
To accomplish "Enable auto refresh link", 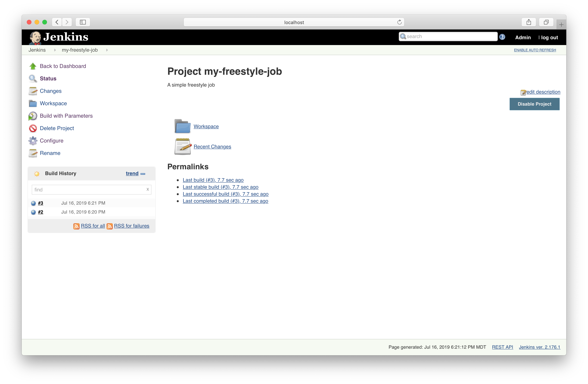I will pyautogui.click(x=535, y=50).
